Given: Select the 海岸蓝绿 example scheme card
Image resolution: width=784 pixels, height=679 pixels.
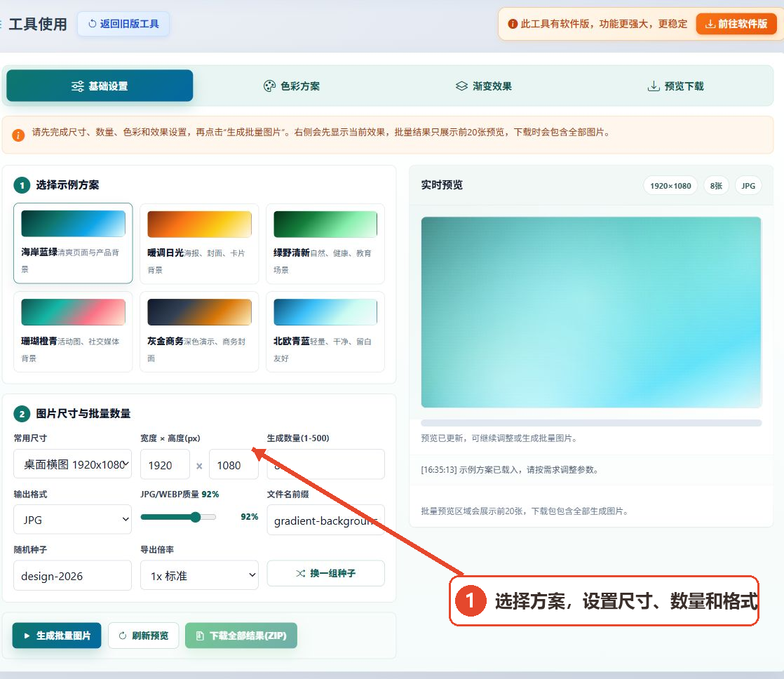Looking at the screenshot, I should [x=73, y=243].
